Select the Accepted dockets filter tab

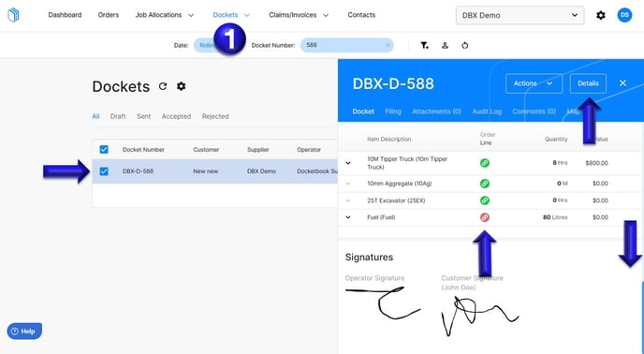click(x=176, y=116)
